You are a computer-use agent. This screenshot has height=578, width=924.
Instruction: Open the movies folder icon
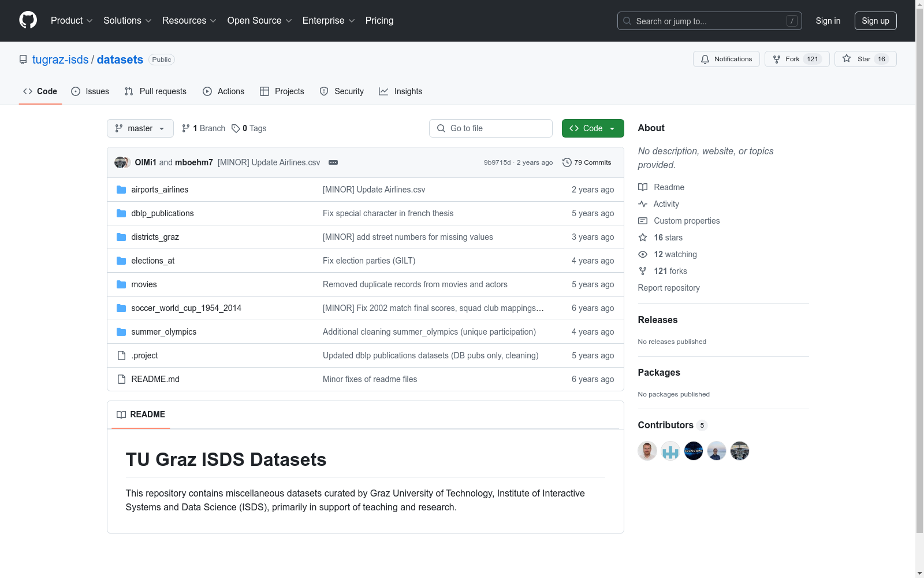121,284
